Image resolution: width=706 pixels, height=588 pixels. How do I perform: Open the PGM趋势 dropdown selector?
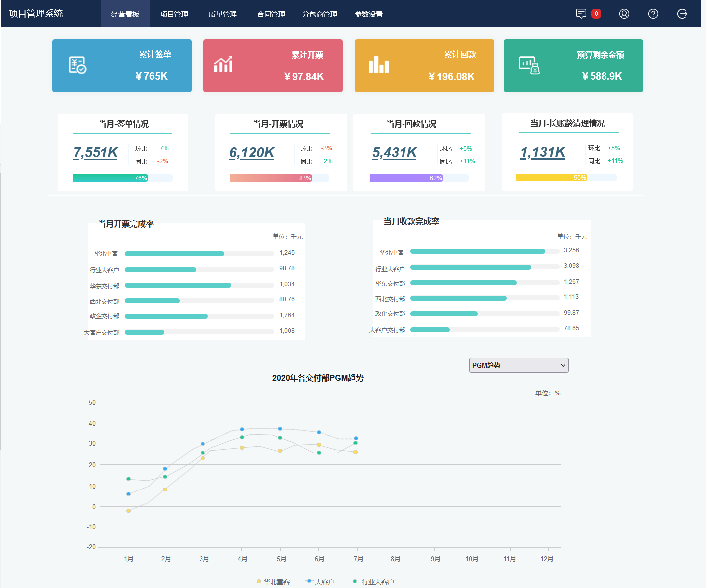point(519,365)
